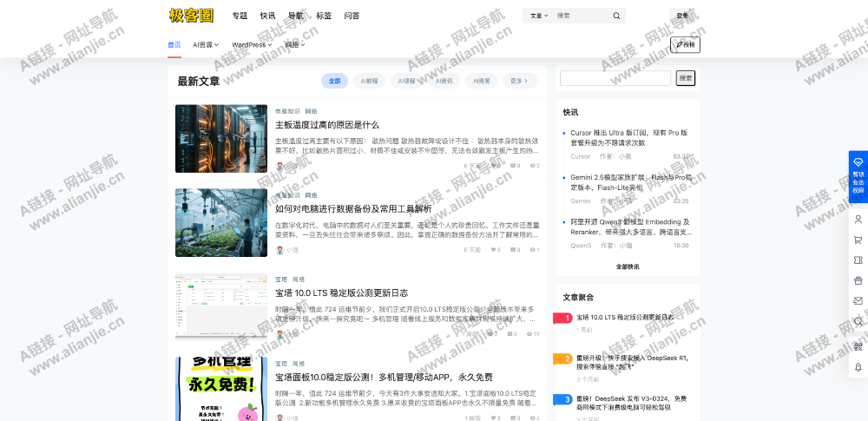Open the shopping cart sidebar icon
Image resolution: width=868 pixels, height=421 pixels.
click(x=858, y=240)
